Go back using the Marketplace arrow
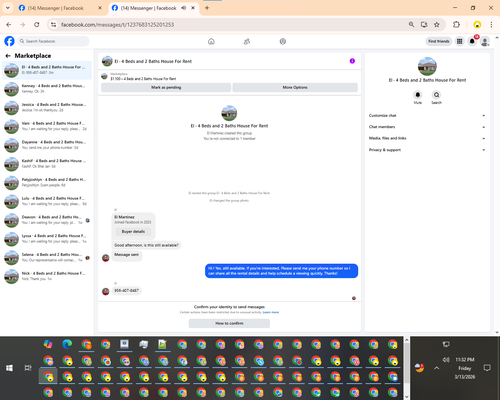Image resolution: width=500 pixels, height=400 pixels. (x=8, y=56)
